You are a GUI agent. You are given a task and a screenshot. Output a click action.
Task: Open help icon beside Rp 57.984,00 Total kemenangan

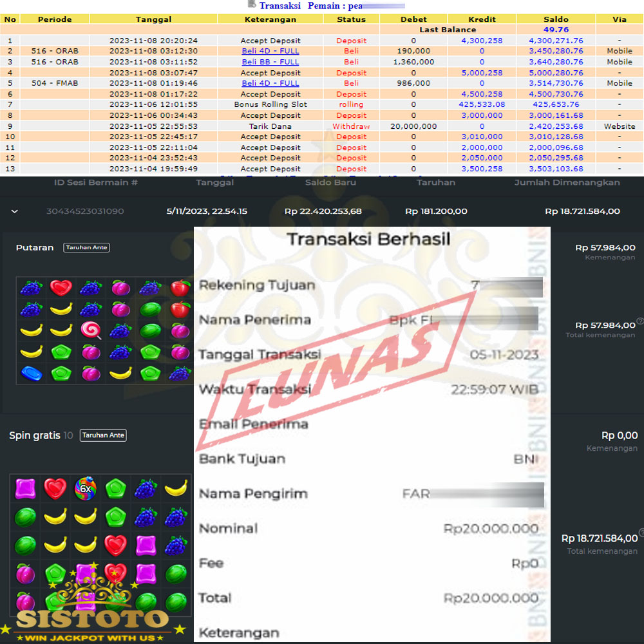click(x=639, y=321)
